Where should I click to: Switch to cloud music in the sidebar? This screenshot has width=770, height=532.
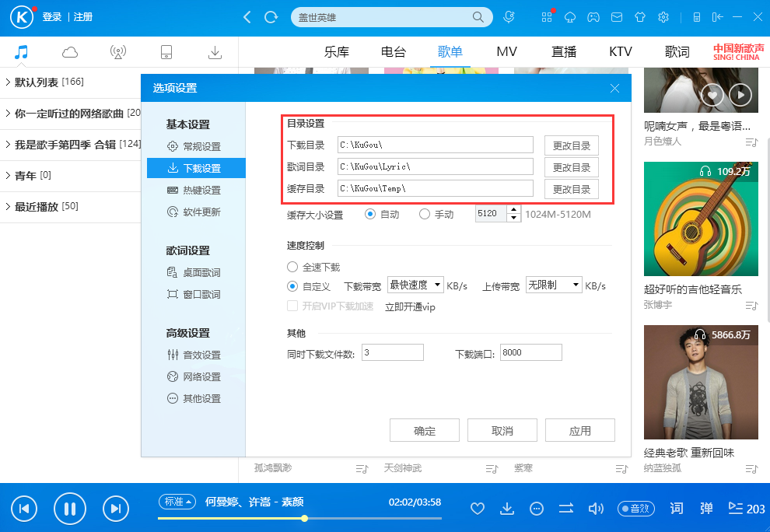(x=69, y=51)
